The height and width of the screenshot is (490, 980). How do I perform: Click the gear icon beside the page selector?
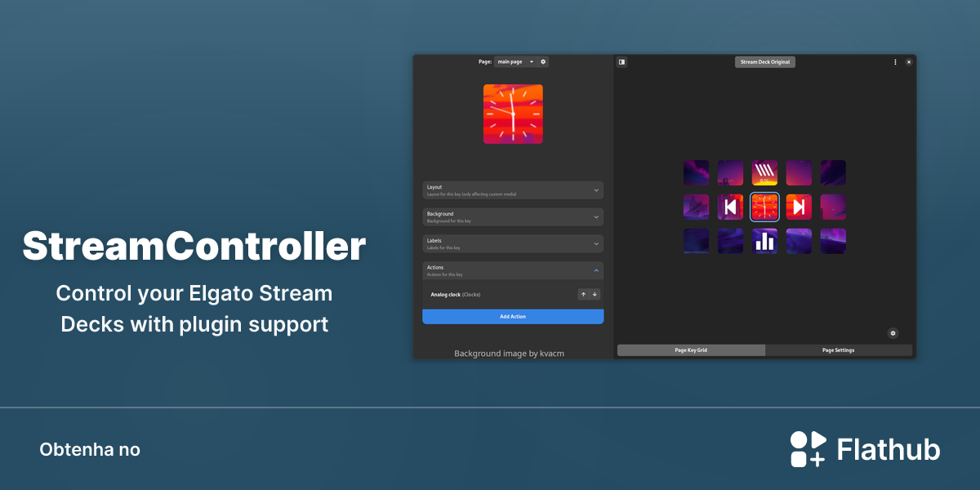[x=544, y=61]
